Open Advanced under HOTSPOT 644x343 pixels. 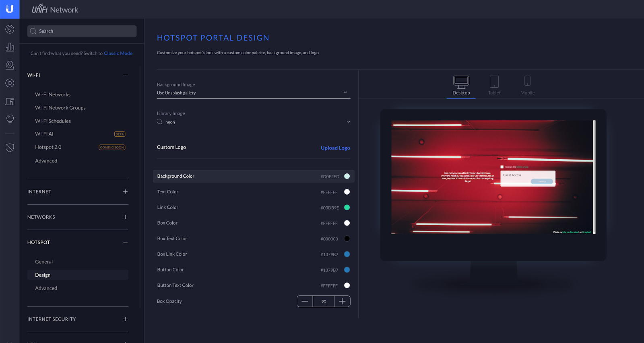click(x=46, y=288)
